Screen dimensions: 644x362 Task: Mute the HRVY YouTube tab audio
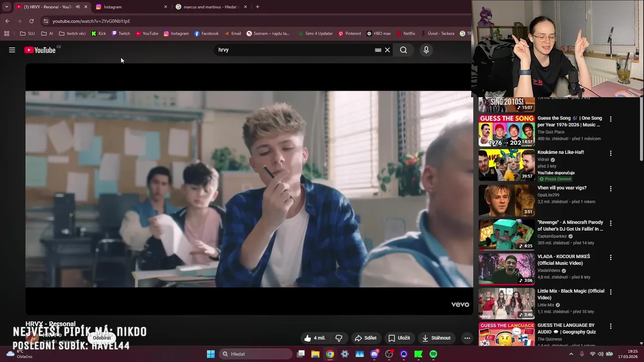77,7
